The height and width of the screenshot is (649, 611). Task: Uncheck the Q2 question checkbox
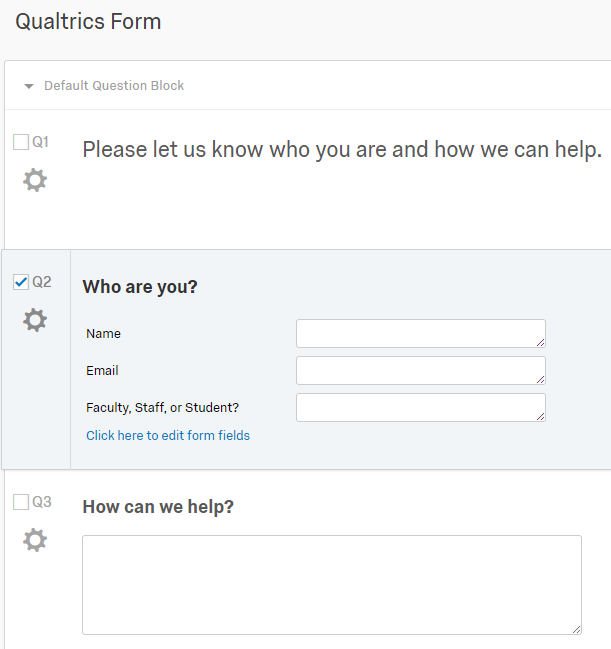(x=21, y=282)
